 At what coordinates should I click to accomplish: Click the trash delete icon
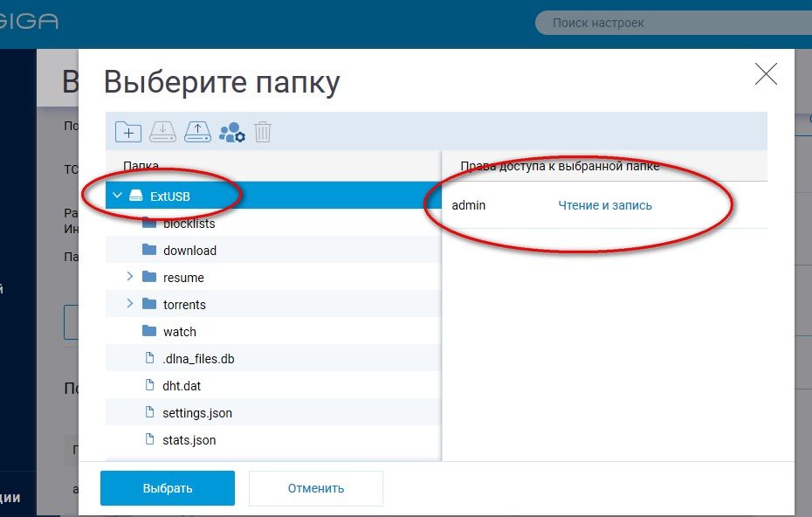(263, 132)
